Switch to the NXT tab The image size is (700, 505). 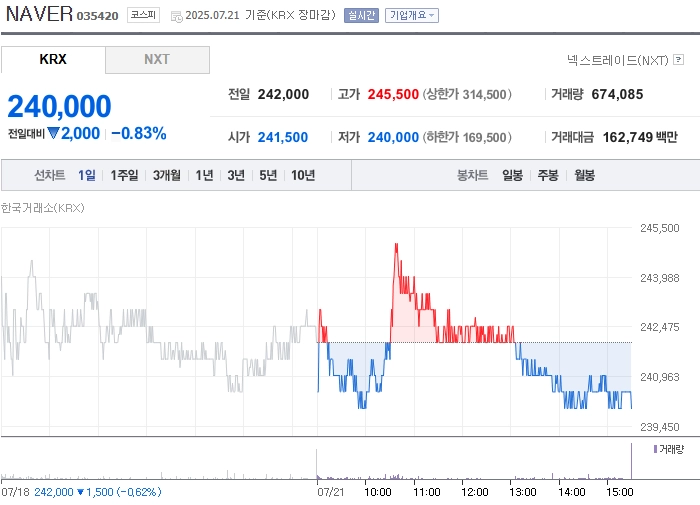157,59
